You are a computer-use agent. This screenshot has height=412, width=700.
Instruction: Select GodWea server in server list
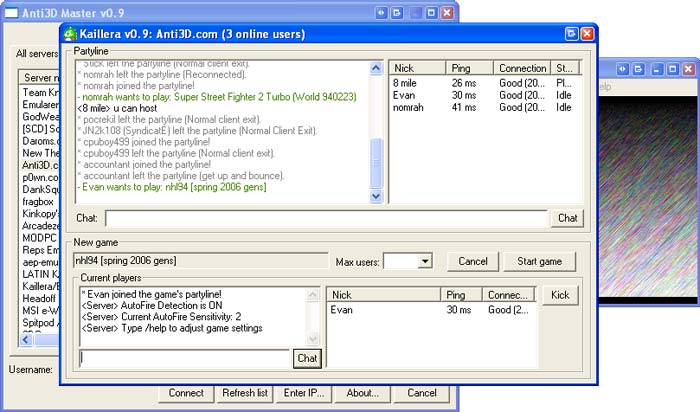40,117
